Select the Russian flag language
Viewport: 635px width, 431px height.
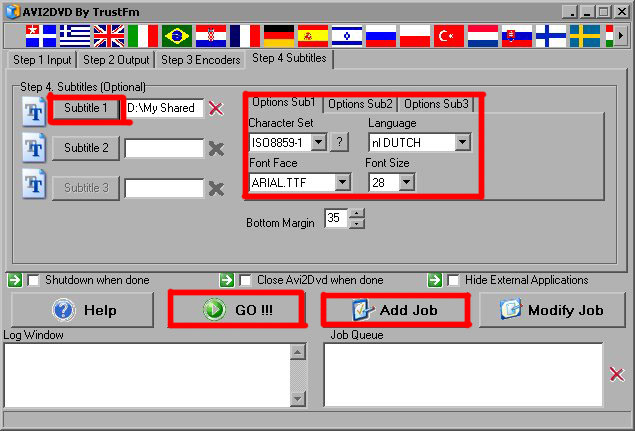click(381, 36)
